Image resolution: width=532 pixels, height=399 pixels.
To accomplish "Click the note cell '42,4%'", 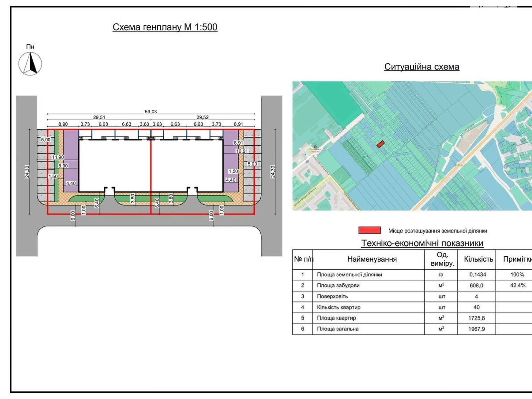I will [x=518, y=285].
